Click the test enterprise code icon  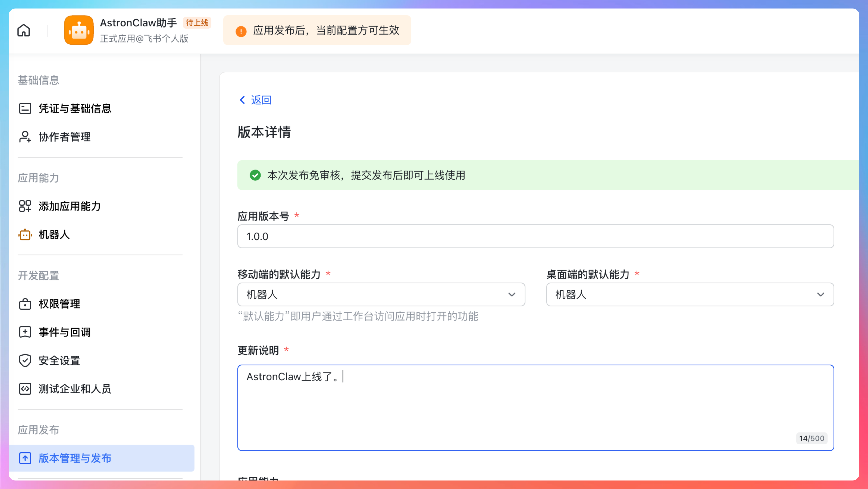coord(25,389)
